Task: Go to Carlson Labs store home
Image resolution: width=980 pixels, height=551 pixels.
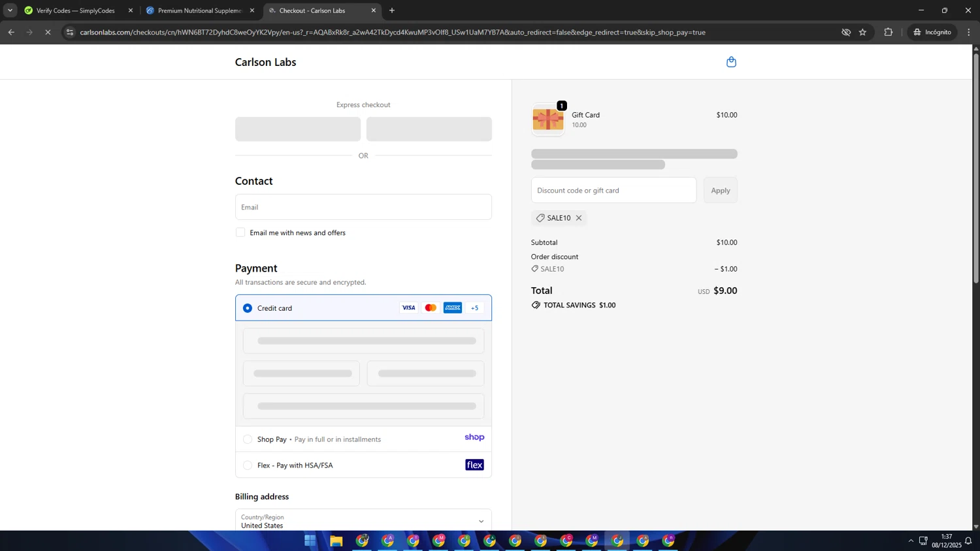Action: click(265, 62)
